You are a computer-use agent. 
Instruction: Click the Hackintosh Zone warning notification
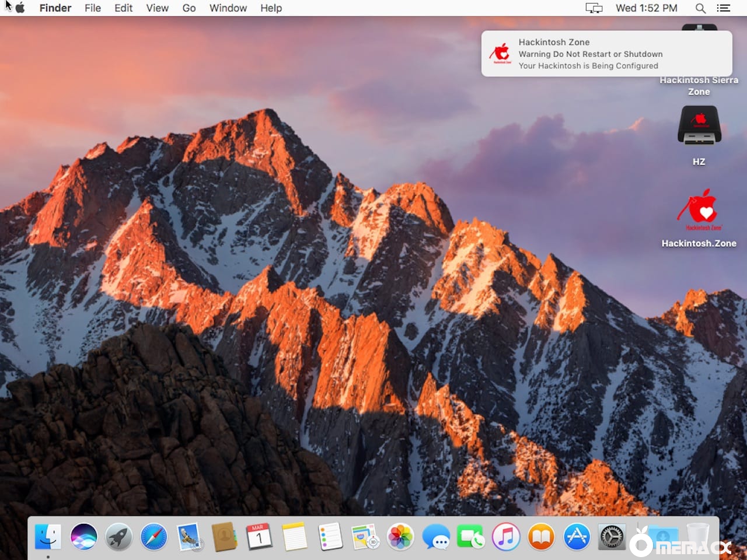point(606,54)
